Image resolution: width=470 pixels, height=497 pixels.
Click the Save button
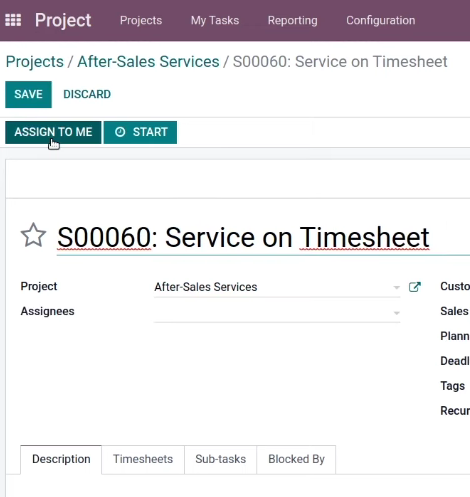28,94
